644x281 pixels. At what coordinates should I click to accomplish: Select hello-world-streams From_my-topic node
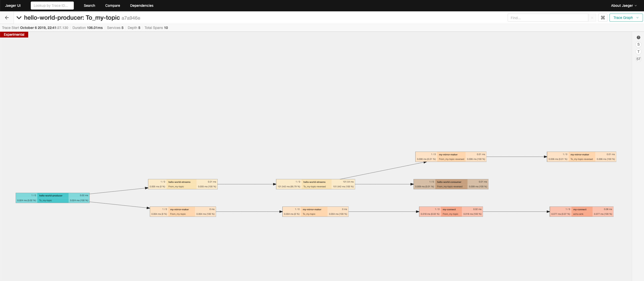click(183, 184)
